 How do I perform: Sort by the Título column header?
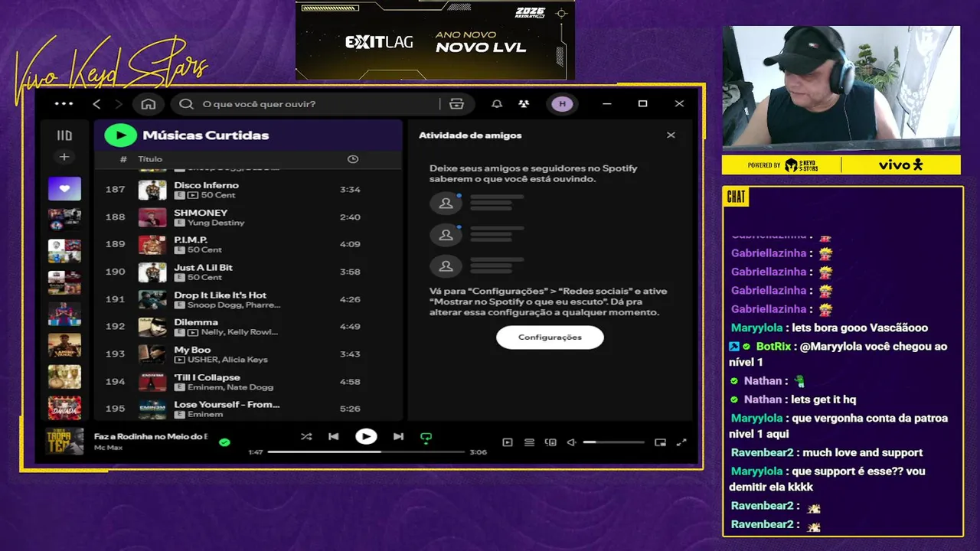150,159
